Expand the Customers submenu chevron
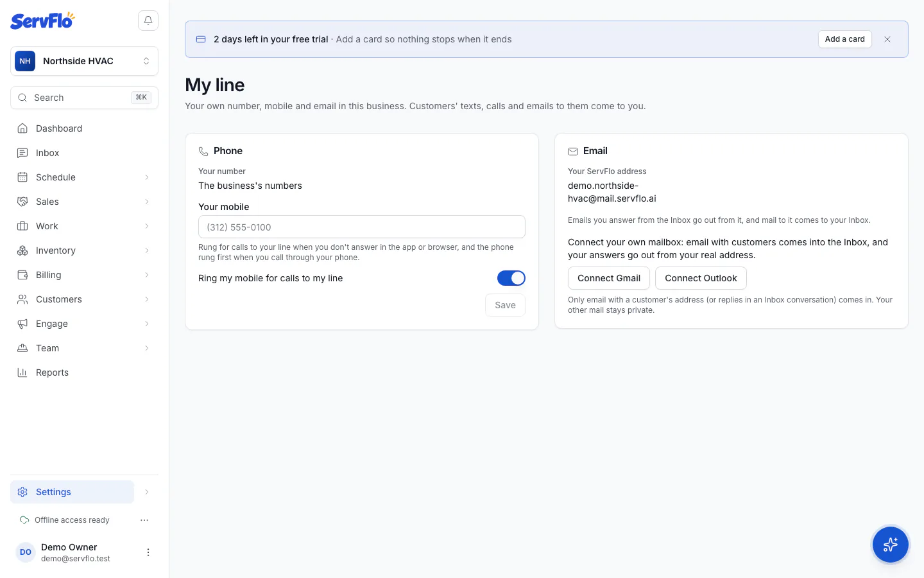 [147, 299]
